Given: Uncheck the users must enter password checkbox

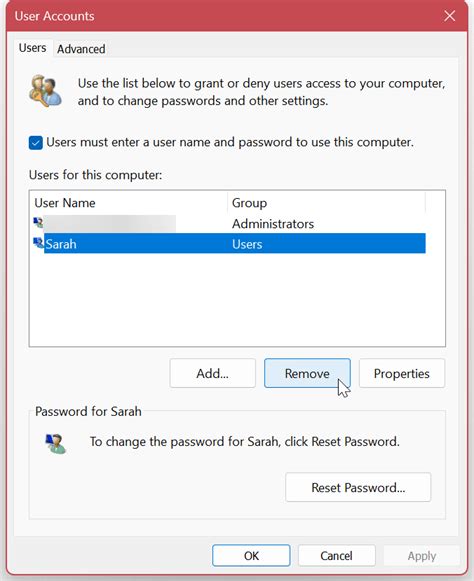Looking at the screenshot, I should (x=36, y=143).
